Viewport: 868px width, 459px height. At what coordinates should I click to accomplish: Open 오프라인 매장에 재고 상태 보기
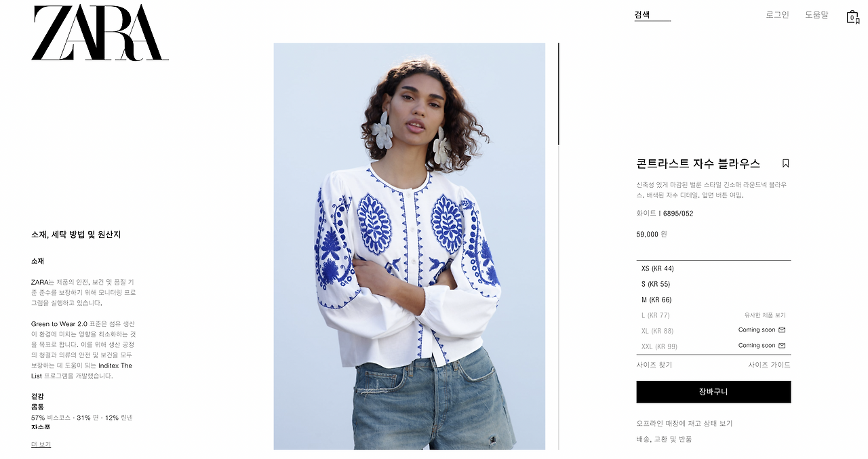click(x=684, y=424)
